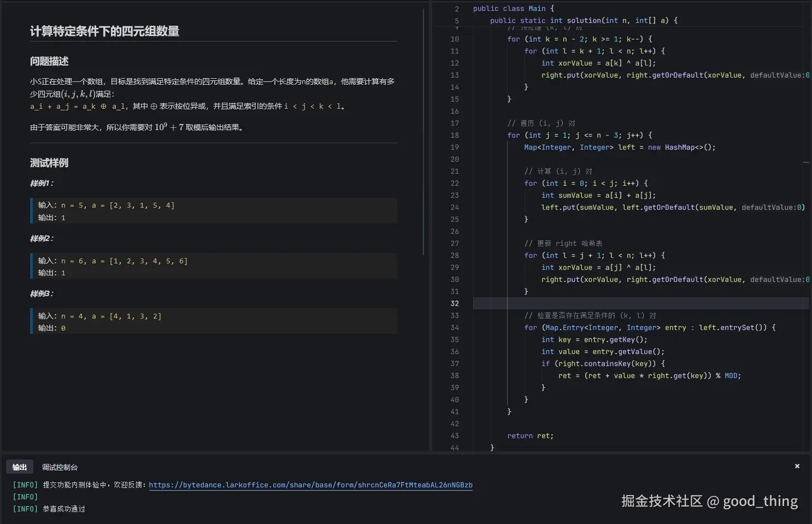Click the 'return ret;' statement
This screenshot has width=812, height=524.
point(530,435)
